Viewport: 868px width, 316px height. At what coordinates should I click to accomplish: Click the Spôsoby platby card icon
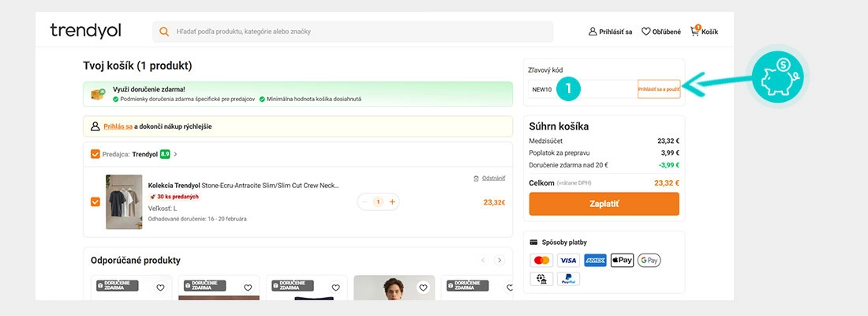point(533,243)
